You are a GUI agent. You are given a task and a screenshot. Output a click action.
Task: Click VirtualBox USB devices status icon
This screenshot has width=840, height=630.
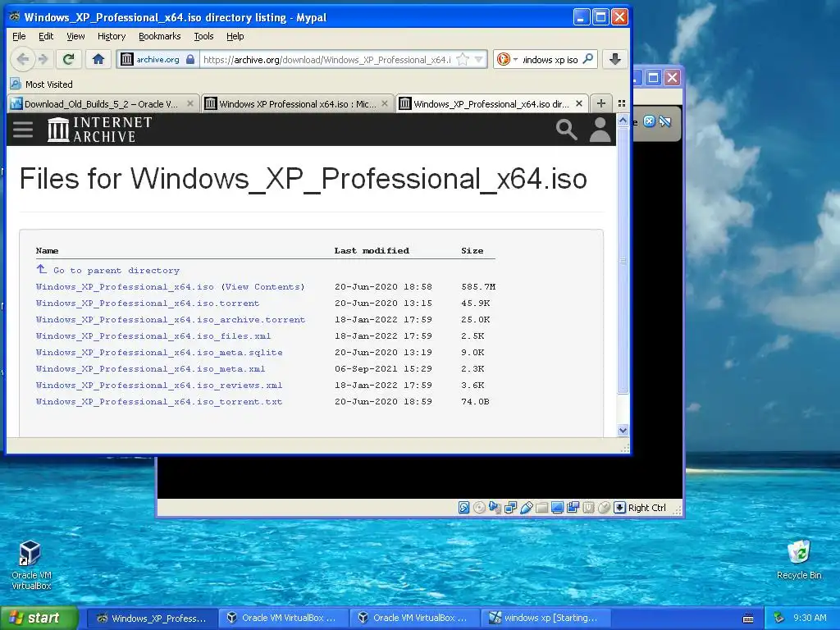click(x=526, y=507)
